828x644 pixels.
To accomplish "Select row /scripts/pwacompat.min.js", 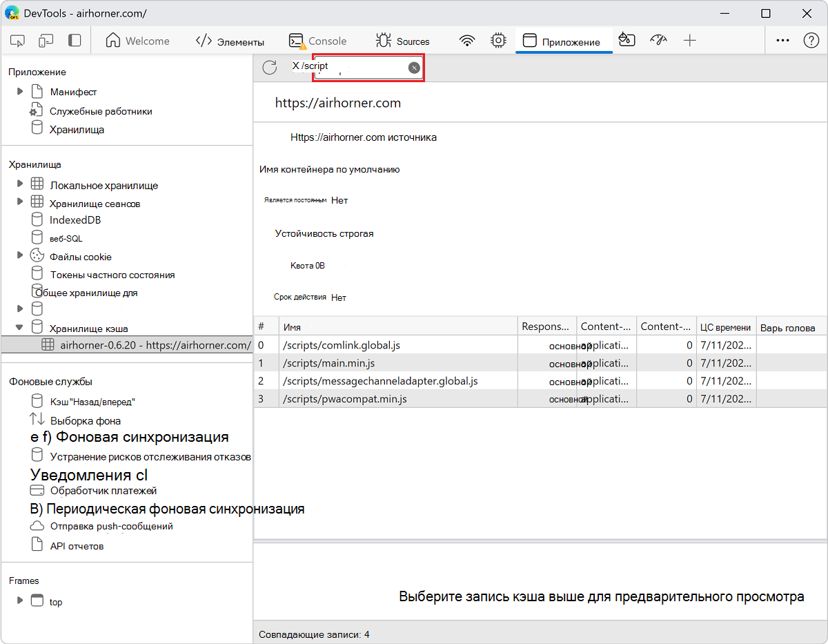I will point(540,398).
